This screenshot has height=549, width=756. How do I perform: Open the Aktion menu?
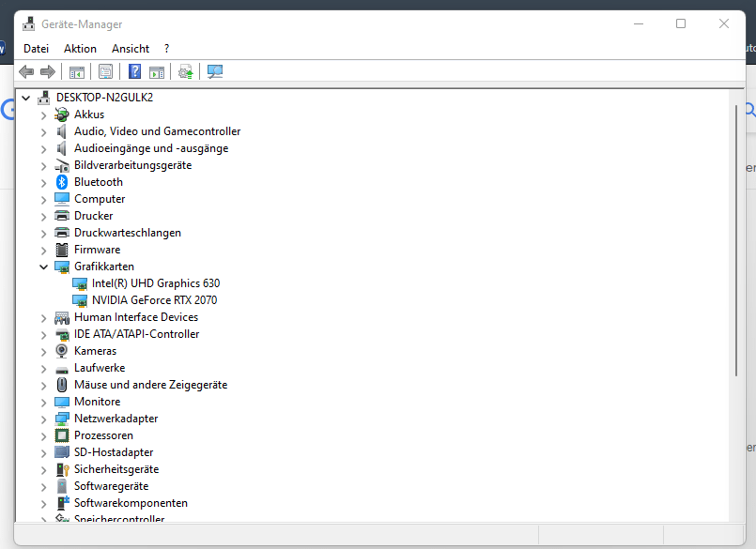[x=80, y=49]
